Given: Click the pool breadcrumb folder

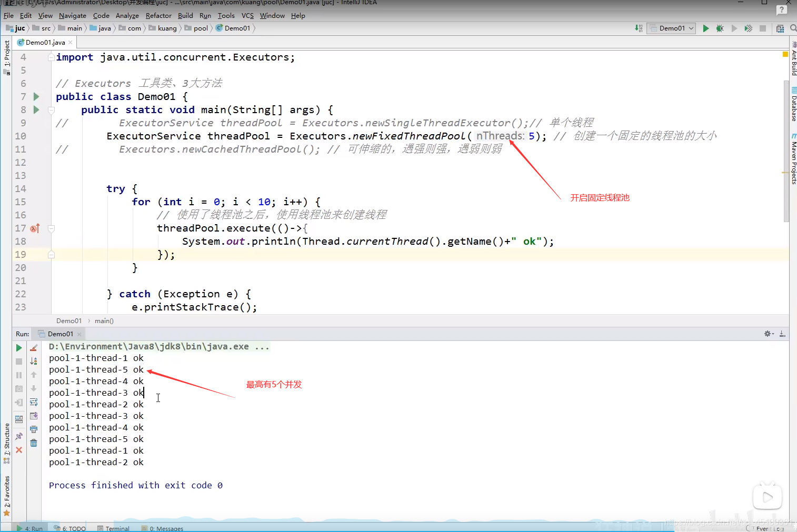Looking at the screenshot, I should coord(196,28).
